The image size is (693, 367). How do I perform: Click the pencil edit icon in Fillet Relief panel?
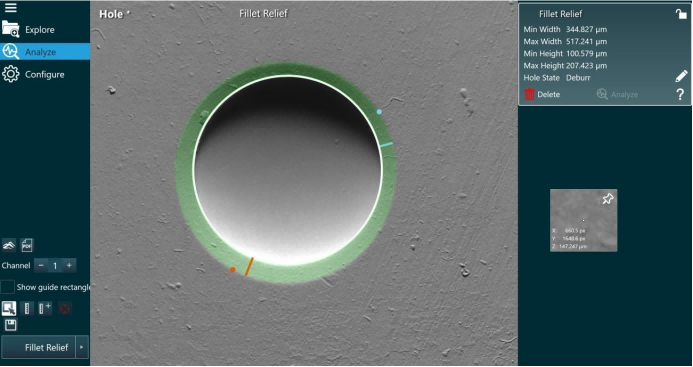point(681,76)
